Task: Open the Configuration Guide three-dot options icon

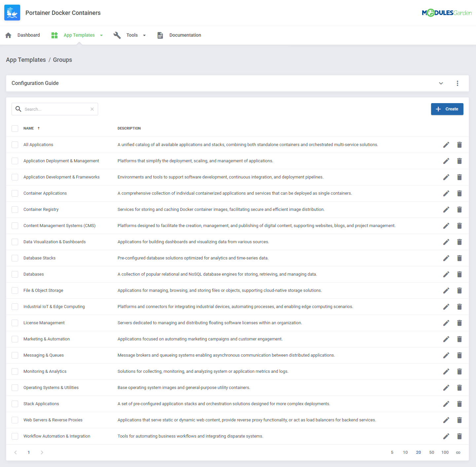Action: tap(458, 83)
